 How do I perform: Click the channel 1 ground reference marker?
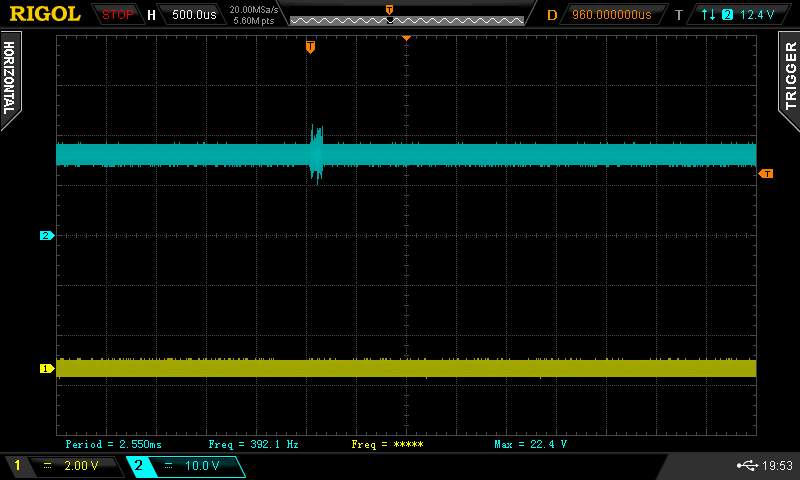click(45, 368)
